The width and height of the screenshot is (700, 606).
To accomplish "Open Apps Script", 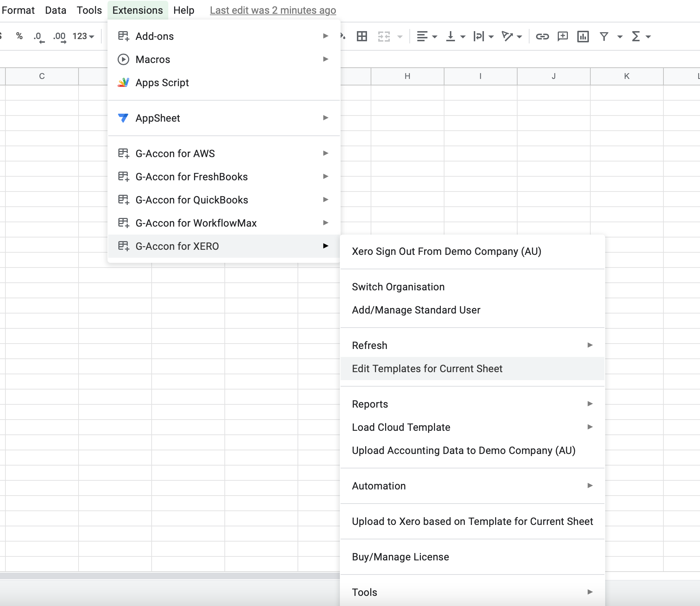I will (x=224, y=83).
